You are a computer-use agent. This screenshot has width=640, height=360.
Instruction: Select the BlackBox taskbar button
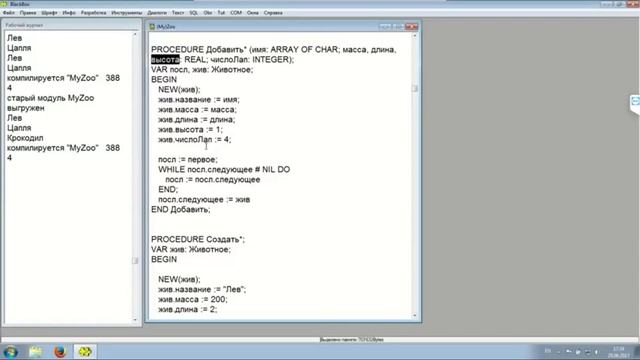(85, 351)
